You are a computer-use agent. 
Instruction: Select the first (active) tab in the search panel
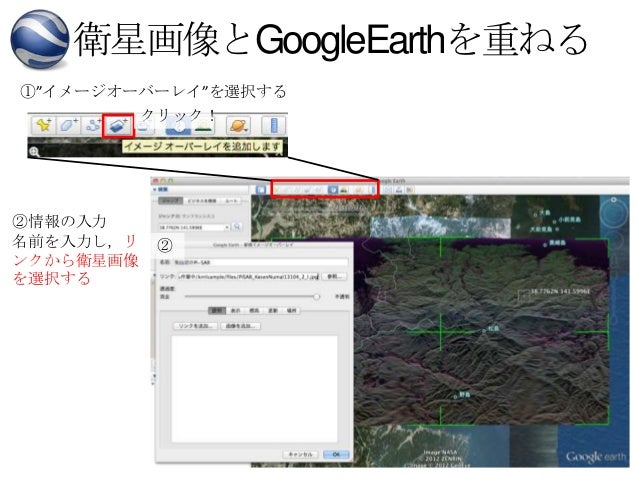click(x=170, y=201)
